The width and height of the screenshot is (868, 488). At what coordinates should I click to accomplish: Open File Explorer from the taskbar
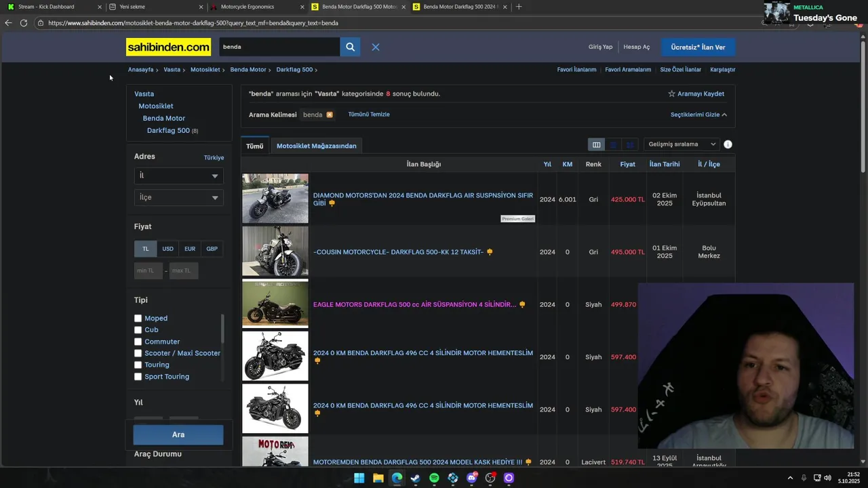point(378,478)
